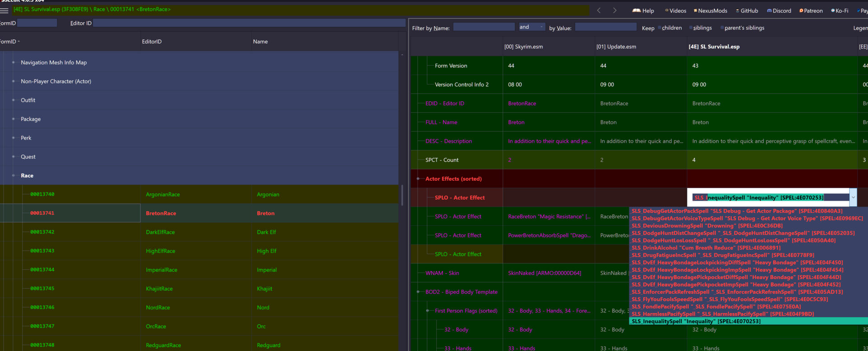Choose _SLS_DvEf_HeavyBondageLockpickingDiffSpell entry
The image size is (868, 351).
point(749,262)
